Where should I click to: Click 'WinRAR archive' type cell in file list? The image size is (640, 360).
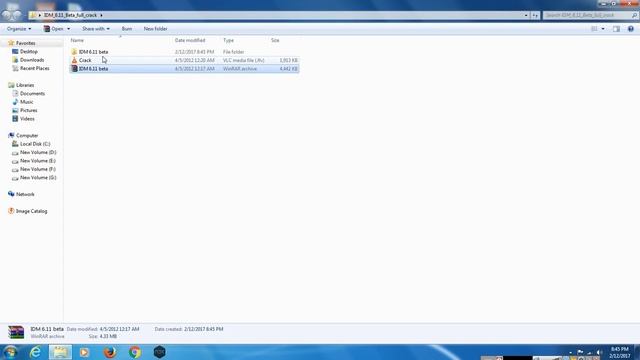coord(240,69)
